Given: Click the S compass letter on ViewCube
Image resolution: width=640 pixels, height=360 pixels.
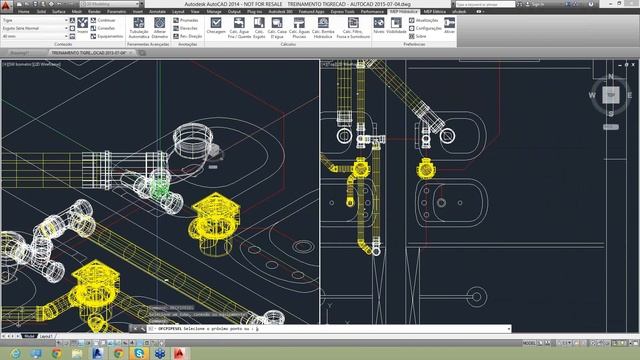Looking at the screenshot, I should coord(611,113).
